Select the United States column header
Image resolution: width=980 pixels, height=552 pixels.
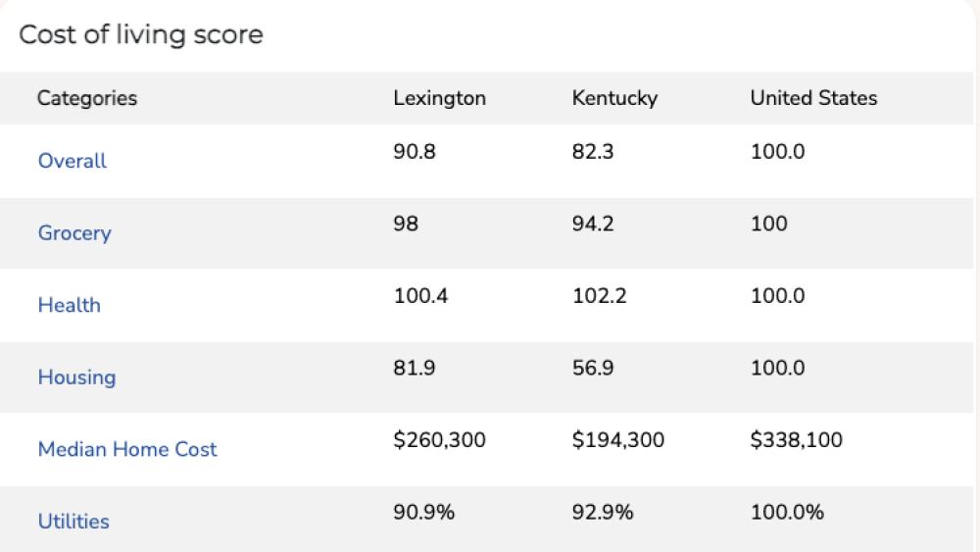[813, 98]
